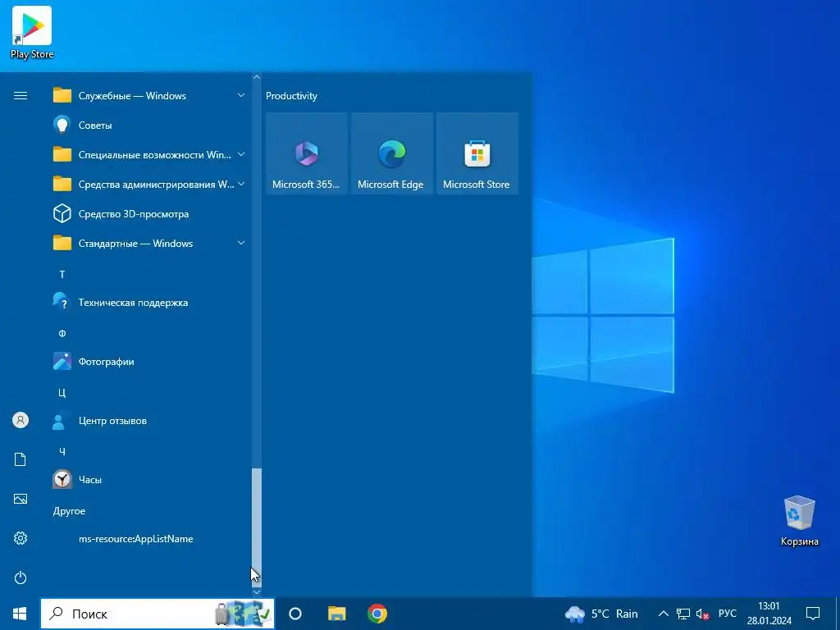Click the letter Т section header
This screenshot has width=840, height=630.
coord(62,274)
